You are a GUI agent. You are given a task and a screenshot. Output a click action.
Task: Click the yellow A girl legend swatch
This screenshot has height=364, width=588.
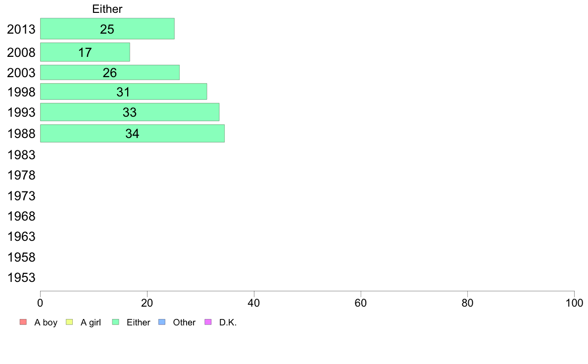69,322
